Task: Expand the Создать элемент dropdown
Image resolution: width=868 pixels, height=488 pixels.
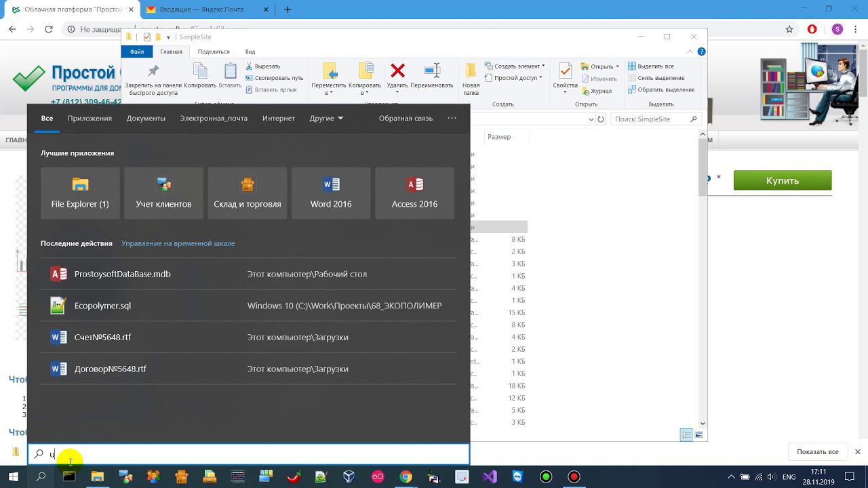Action: [515, 66]
